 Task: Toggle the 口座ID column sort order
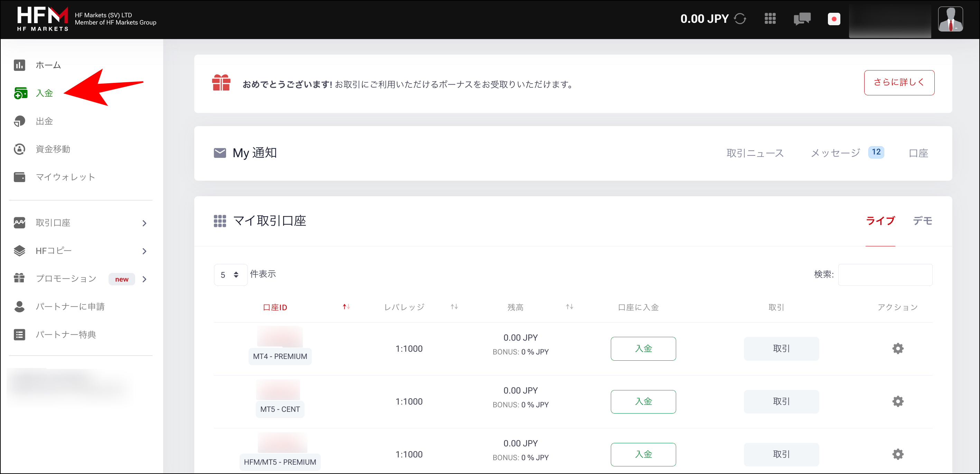(x=346, y=307)
